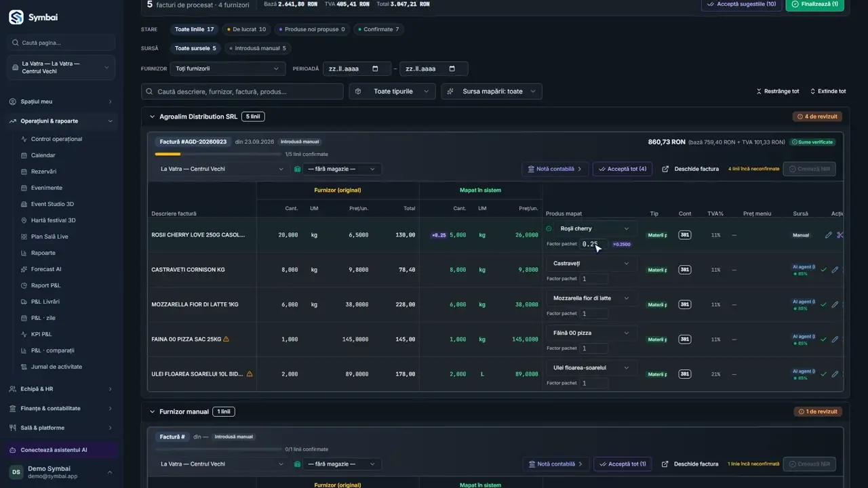Select the "Toate sursele 5" source filter
The image size is (868, 488).
pyautogui.click(x=195, y=48)
